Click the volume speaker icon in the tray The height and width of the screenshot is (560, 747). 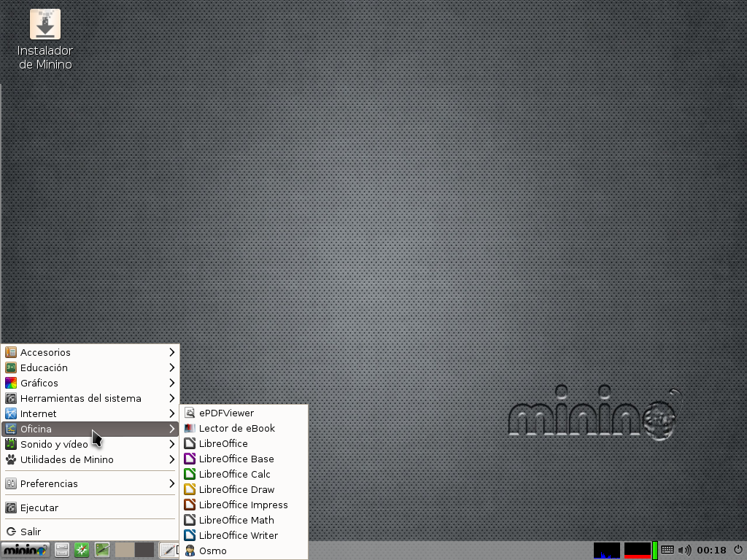pyautogui.click(x=684, y=550)
